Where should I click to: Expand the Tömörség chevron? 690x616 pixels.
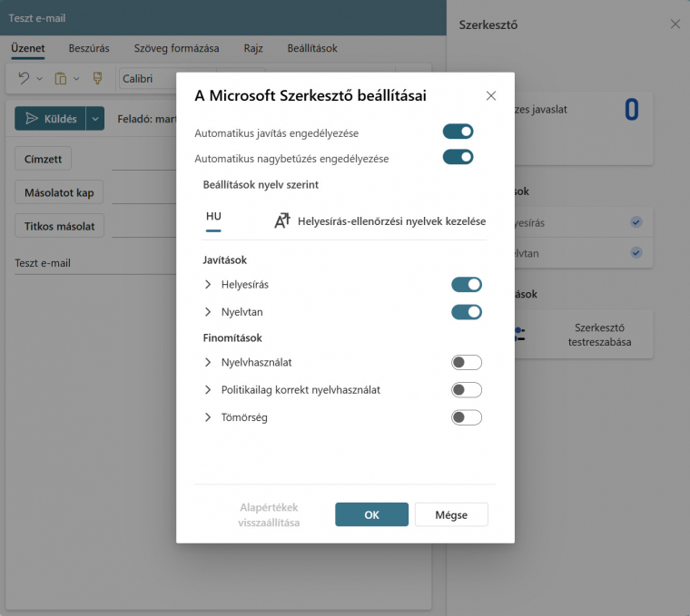pyautogui.click(x=208, y=417)
